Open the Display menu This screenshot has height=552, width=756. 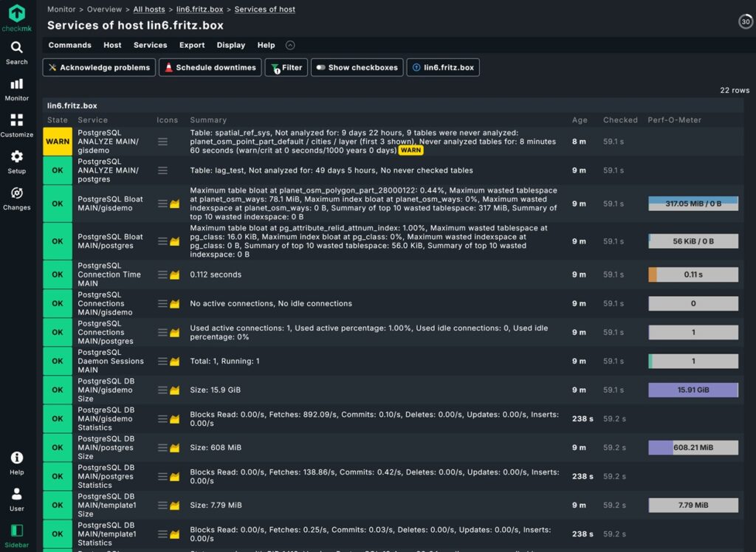pos(231,45)
